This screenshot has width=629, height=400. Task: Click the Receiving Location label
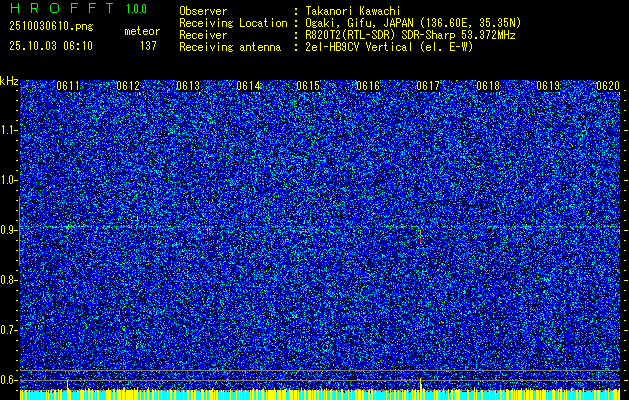pyautogui.click(x=233, y=23)
